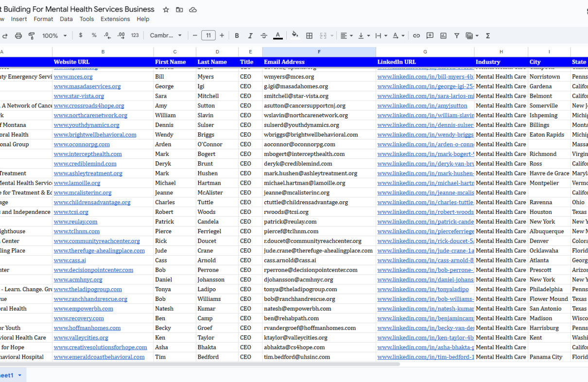The image size is (588, 382).
Task: Open the www.emeraldcoastbehavioral.com link
Action: [x=99, y=357]
